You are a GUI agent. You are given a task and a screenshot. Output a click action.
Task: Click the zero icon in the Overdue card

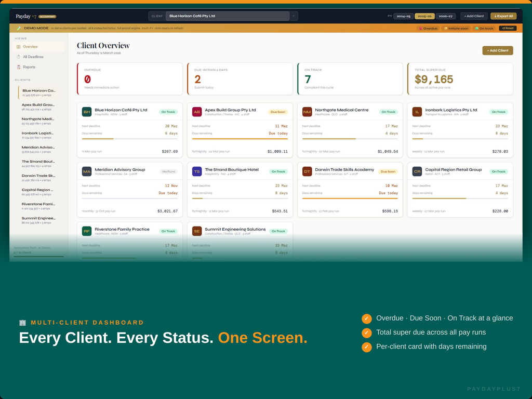click(88, 79)
